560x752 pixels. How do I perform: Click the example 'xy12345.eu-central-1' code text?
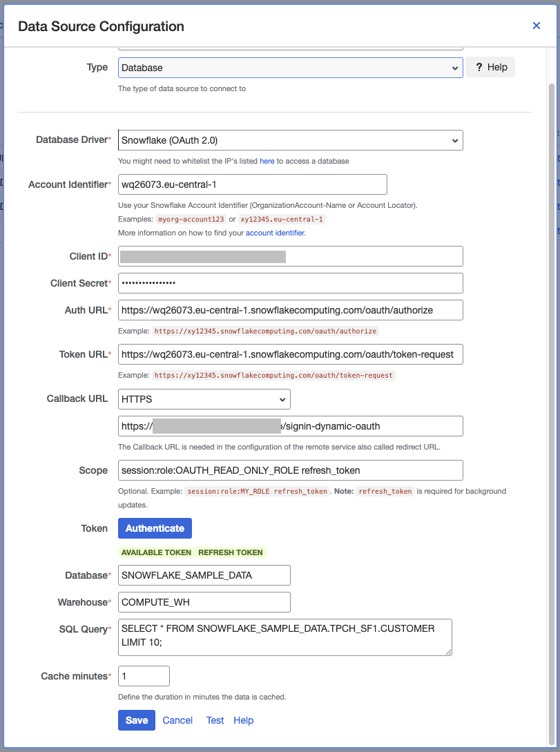[x=282, y=219]
